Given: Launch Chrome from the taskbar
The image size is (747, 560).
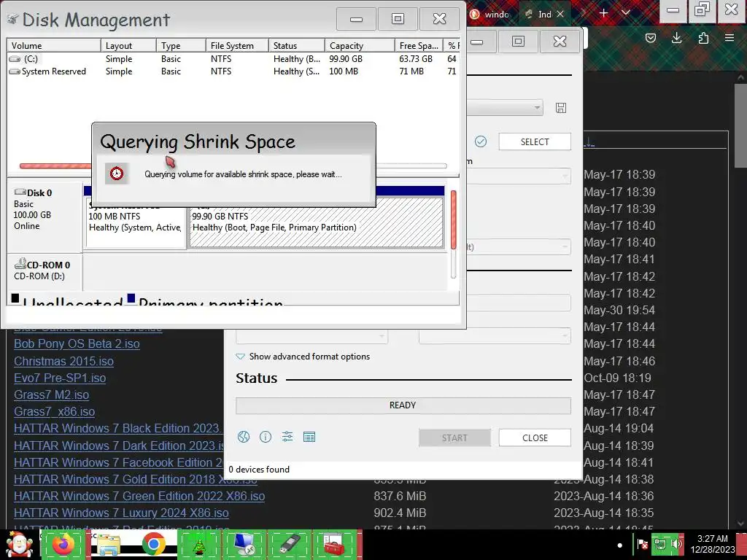Looking at the screenshot, I should 153,545.
